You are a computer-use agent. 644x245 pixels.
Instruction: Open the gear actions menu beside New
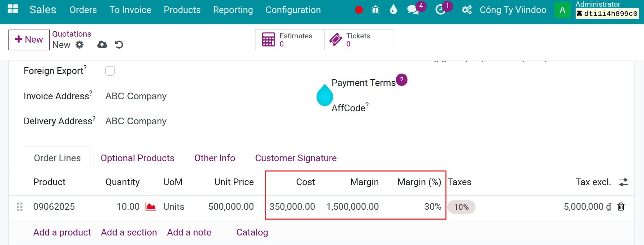coord(80,45)
